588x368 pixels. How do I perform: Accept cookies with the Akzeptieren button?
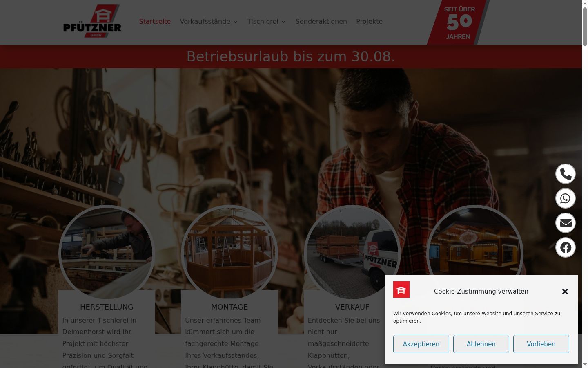tap(421, 344)
